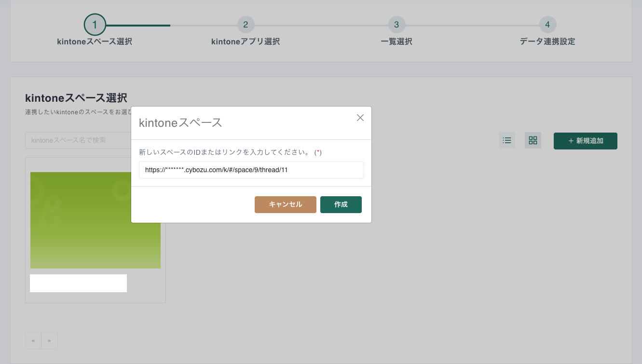This screenshot has width=642, height=364.
Task: Click the kintoneスペース選択 heading text
Action: pos(76,98)
